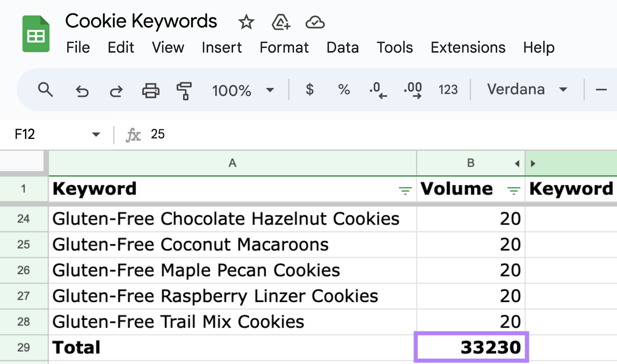Open the name box dropdown
The image size is (617, 364).
(95, 134)
